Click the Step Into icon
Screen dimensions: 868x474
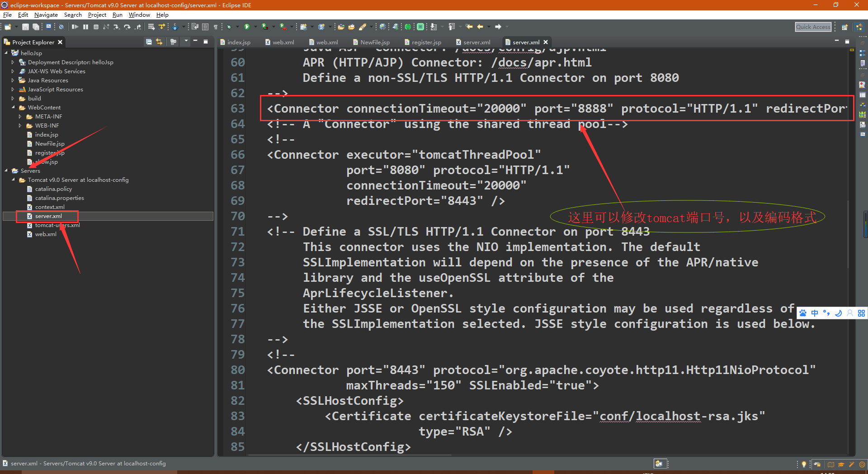tap(116, 27)
